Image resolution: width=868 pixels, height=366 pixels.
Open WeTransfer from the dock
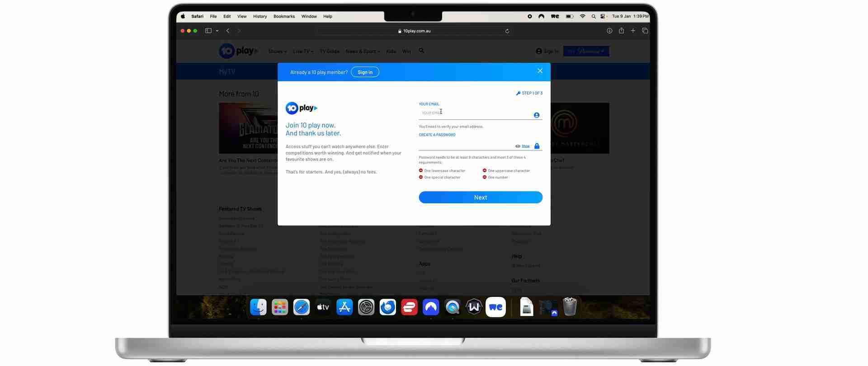coord(495,307)
